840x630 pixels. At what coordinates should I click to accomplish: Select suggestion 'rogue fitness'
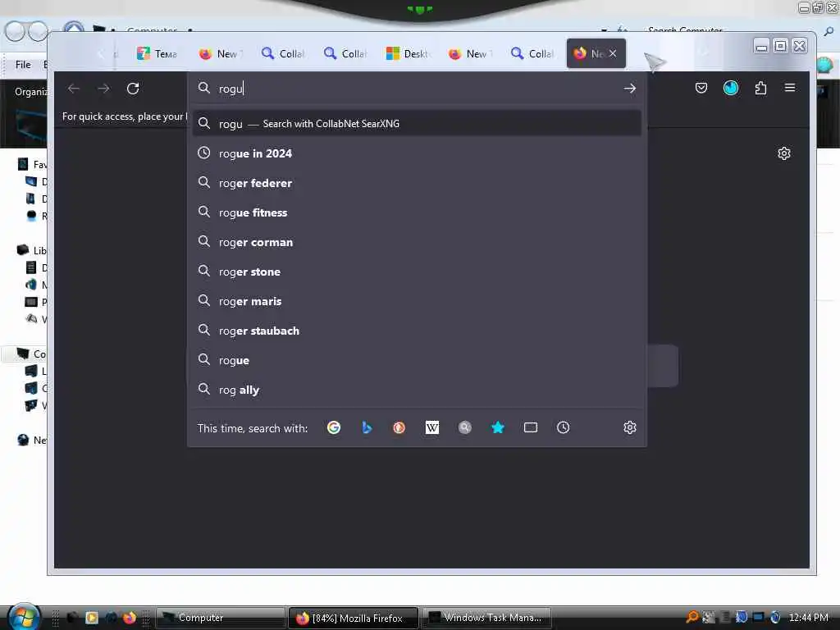pyautogui.click(x=417, y=212)
